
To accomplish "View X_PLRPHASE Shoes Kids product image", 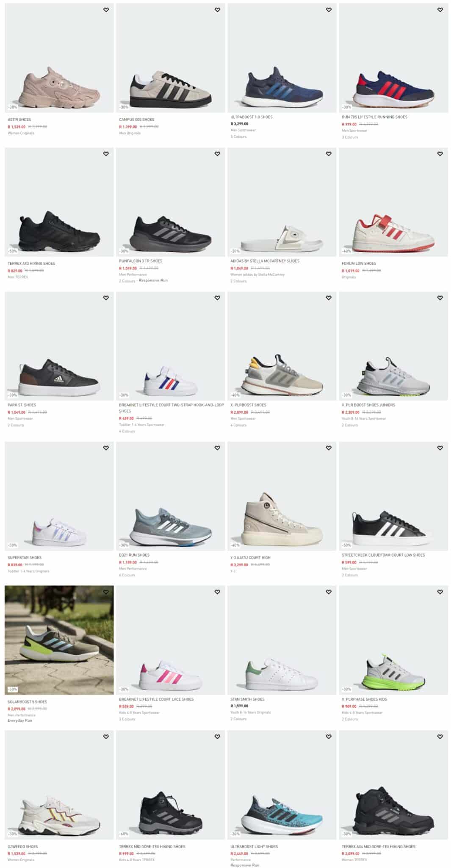I will tap(393, 640).
